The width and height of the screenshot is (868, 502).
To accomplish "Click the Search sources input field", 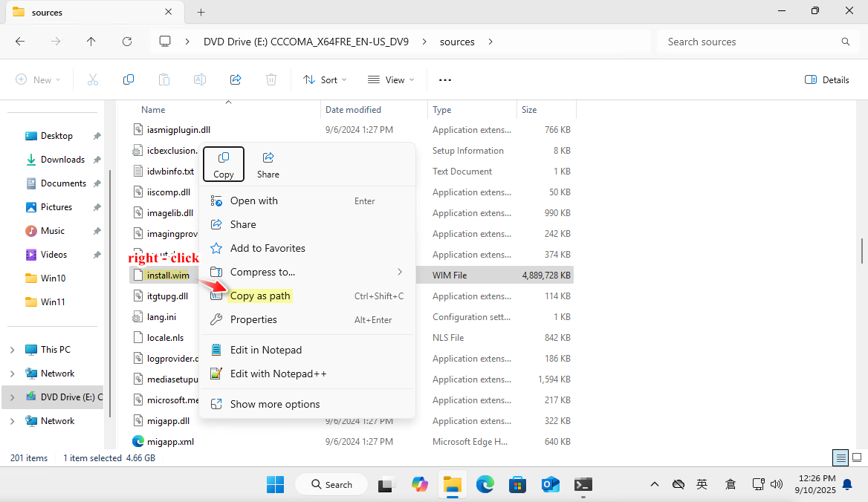I will pyautogui.click(x=751, y=42).
